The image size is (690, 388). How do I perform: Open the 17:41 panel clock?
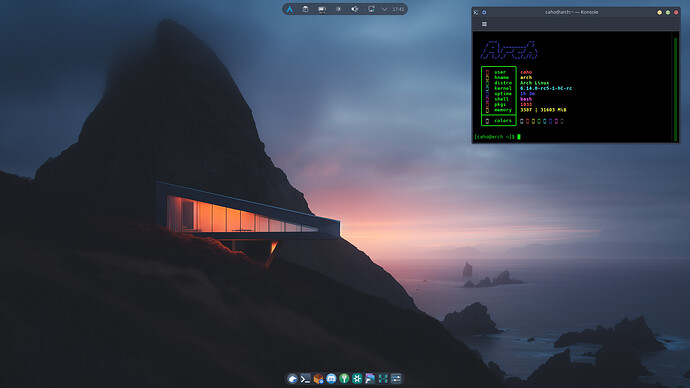click(398, 9)
